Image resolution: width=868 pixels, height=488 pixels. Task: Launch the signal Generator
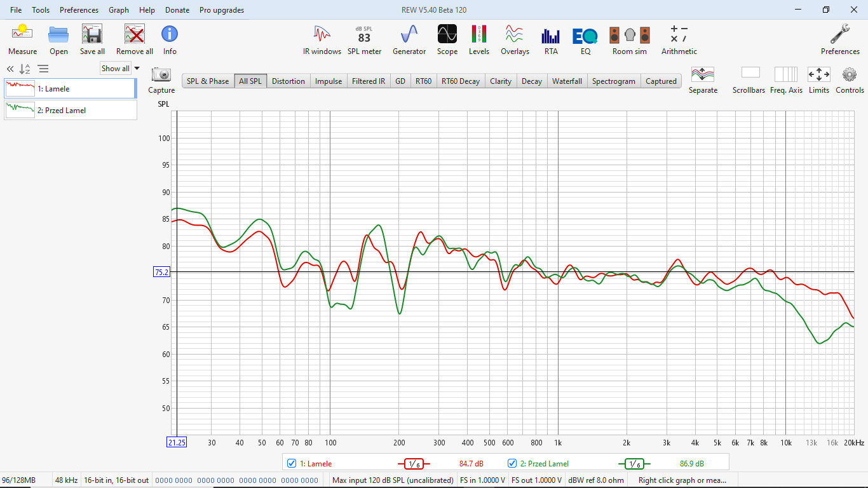click(409, 39)
